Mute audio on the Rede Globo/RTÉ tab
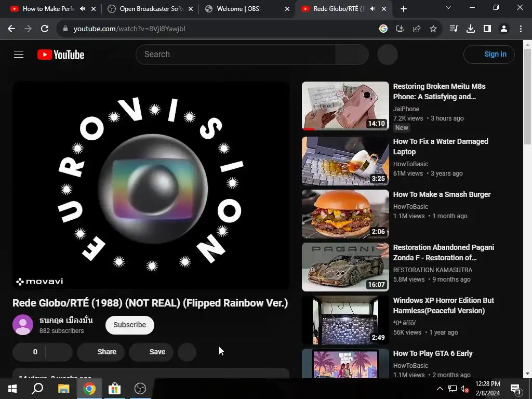532x399 pixels. pyautogui.click(x=373, y=9)
